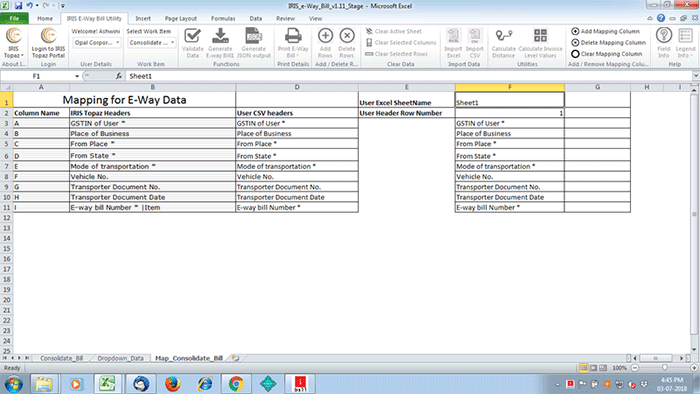Open Legend Info help

click(x=685, y=43)
